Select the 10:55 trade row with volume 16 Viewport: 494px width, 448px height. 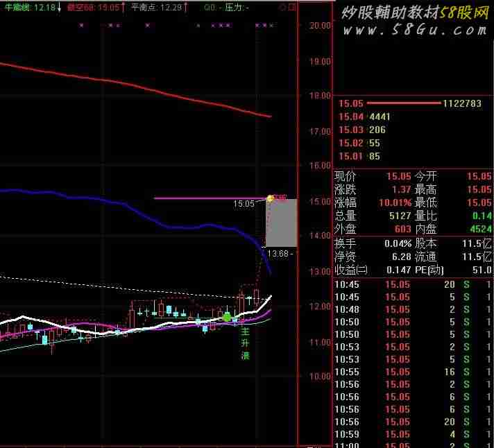413,372
